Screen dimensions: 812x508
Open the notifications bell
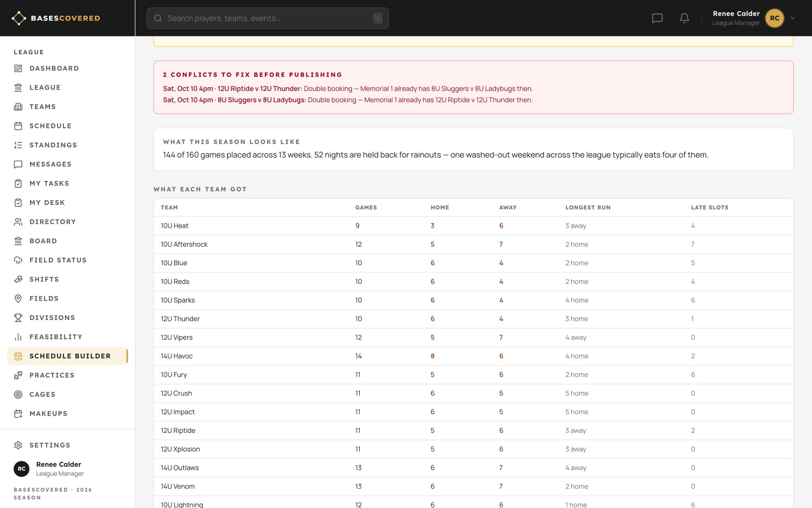click(684, 18)
